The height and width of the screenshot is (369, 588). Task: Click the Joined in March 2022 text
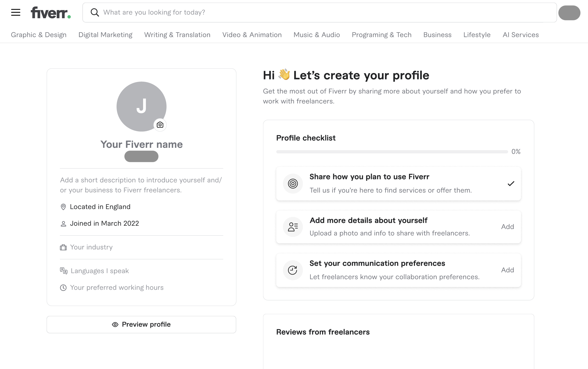click(104, 224)
